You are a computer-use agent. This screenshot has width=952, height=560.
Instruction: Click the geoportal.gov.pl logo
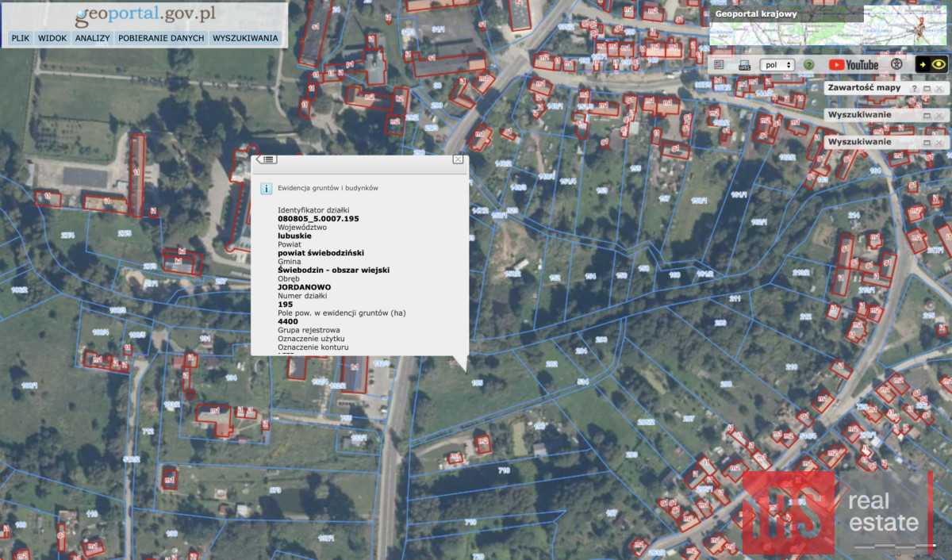[144, 15]
